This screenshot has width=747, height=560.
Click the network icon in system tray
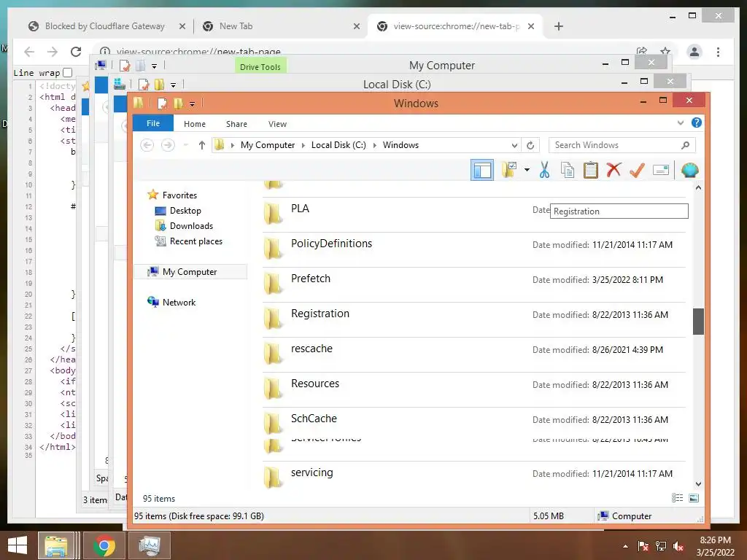click(661, 546)
